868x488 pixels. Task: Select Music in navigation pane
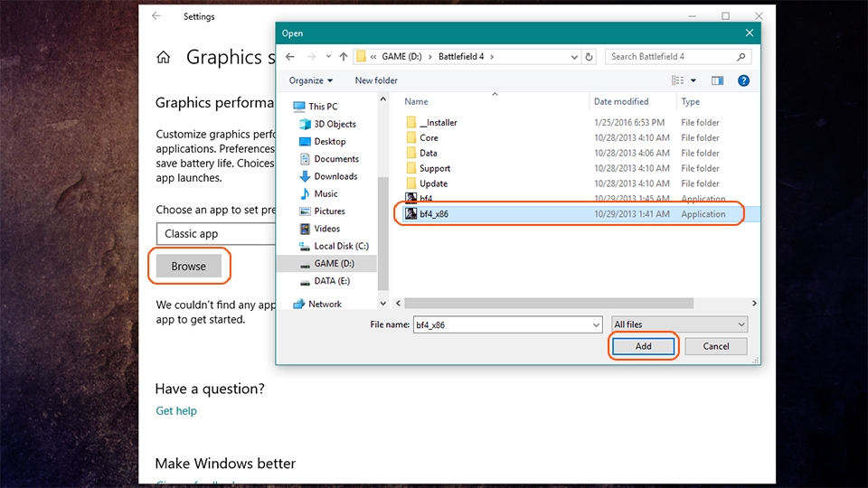point(318,193)
